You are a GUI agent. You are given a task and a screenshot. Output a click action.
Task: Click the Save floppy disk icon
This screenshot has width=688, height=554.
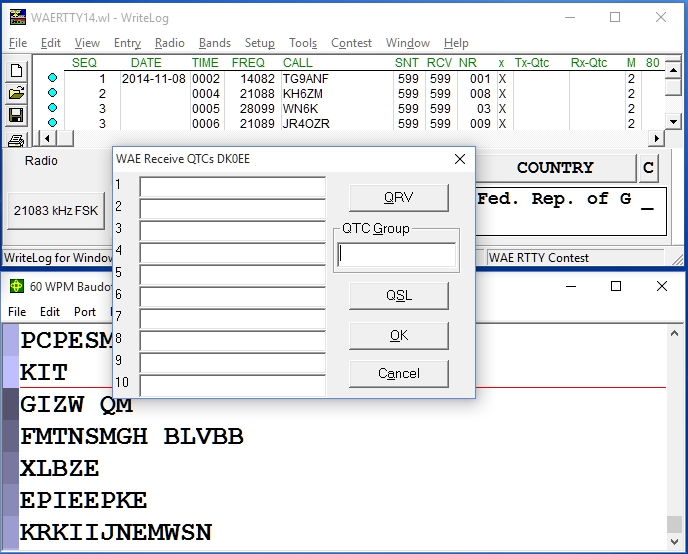tap(16, 115)
